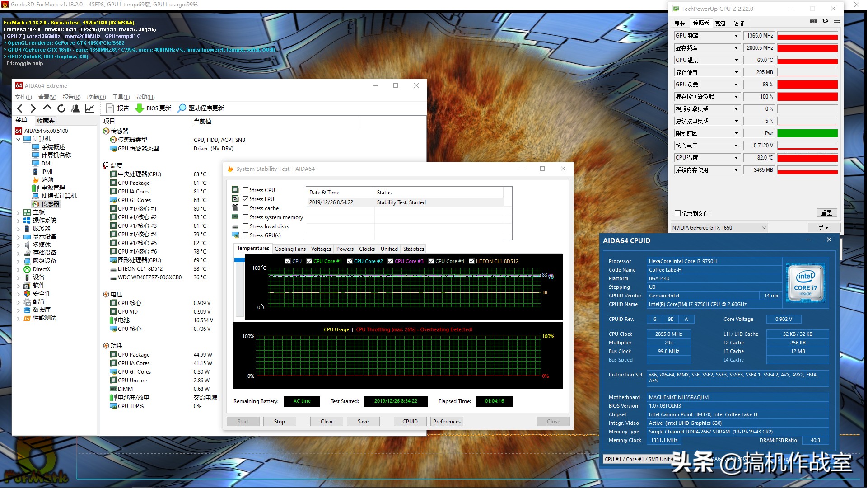Viewport: 868px width, 489px height.
Task: Toggle LITEON CL1-8D512 graph checkbox
Action: click(472, 261)
